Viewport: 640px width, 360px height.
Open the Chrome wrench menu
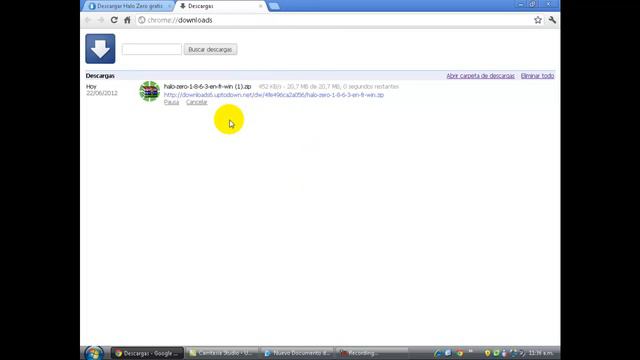click(x=552, y=20)
